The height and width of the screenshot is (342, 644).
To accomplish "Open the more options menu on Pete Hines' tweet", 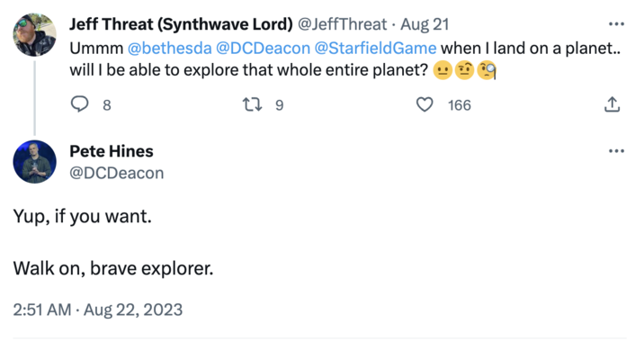I will point(616,151).
